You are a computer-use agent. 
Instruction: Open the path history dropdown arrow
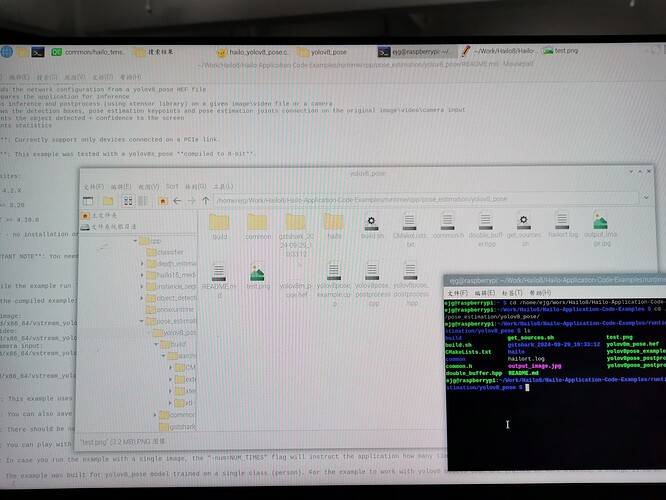[x=646, y=198]
